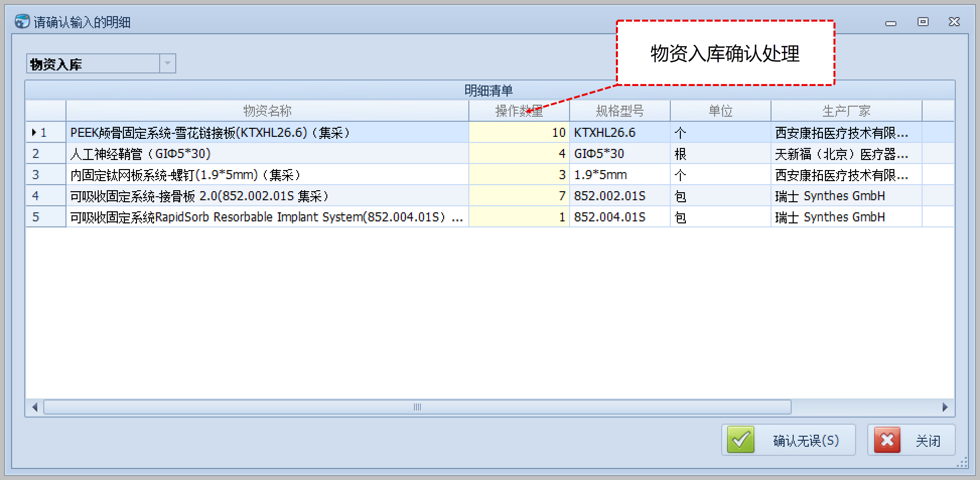Screen dimensions: 980x480
Task: Click 瑞士 Synthes GmbH in row 5
Action: 847,217
